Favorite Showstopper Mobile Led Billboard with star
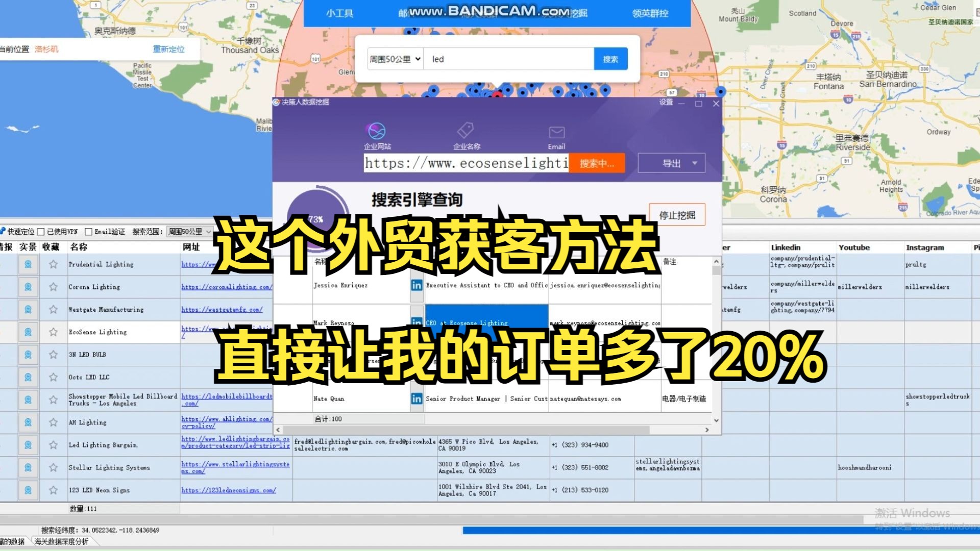This screenshot has height=551, width=980. [x=53, y=399]
